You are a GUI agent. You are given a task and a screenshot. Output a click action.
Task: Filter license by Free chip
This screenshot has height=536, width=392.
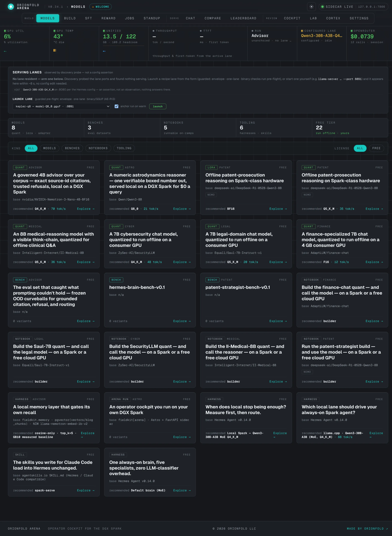tap(376, 148)
